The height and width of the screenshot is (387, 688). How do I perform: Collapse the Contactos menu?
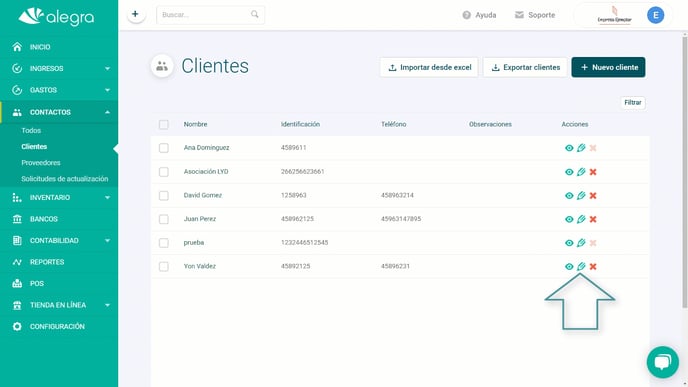coord(59,112)
